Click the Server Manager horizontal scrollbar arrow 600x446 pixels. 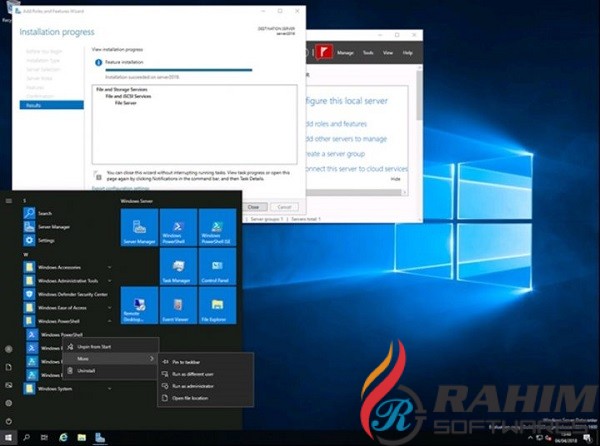click(x=404, y=192)
